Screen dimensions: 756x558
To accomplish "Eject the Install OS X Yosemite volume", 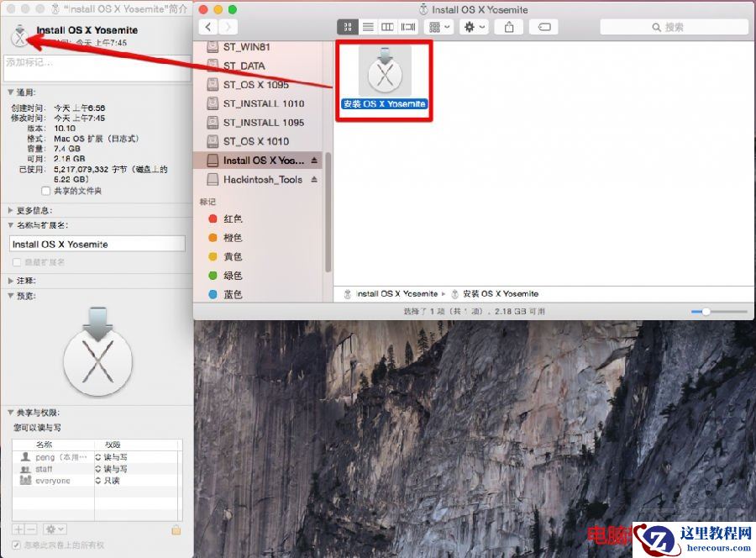I will 314,161.
